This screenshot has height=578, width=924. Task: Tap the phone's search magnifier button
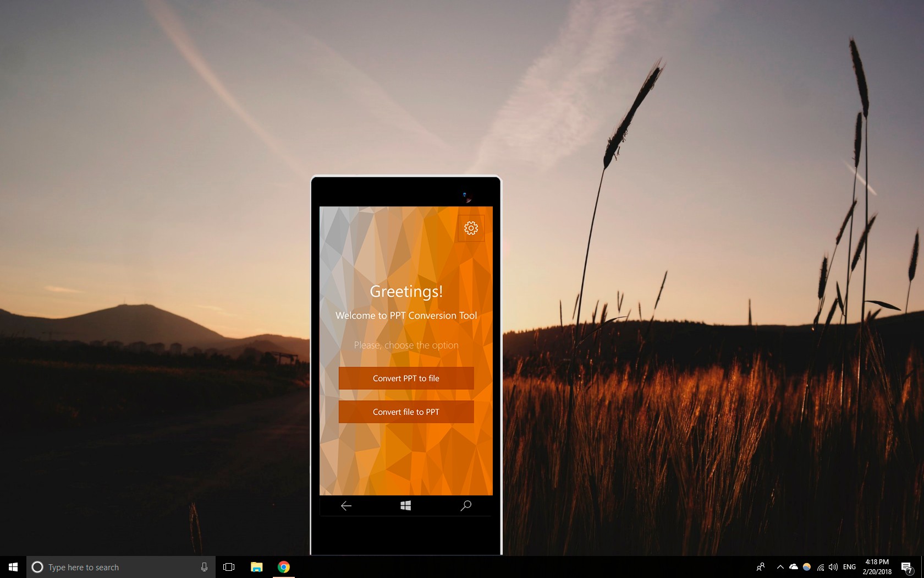pyautogui.click(x=466, y=505)
